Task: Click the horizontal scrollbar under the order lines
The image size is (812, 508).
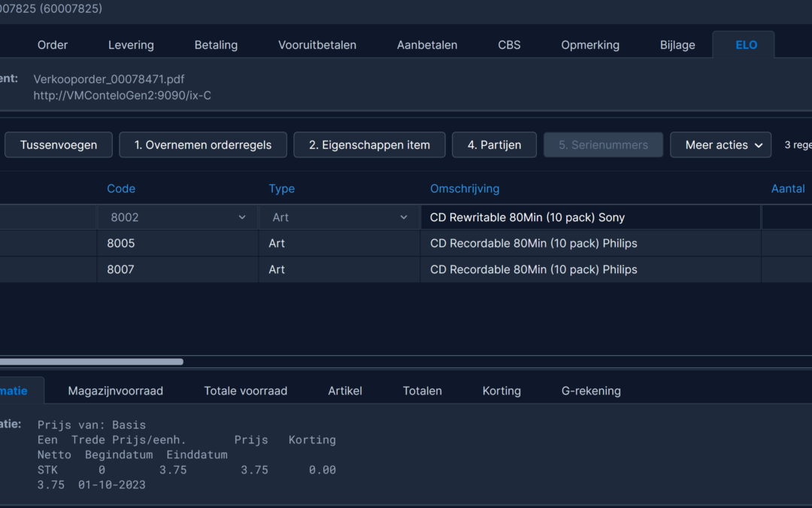Action: [92, 362]
